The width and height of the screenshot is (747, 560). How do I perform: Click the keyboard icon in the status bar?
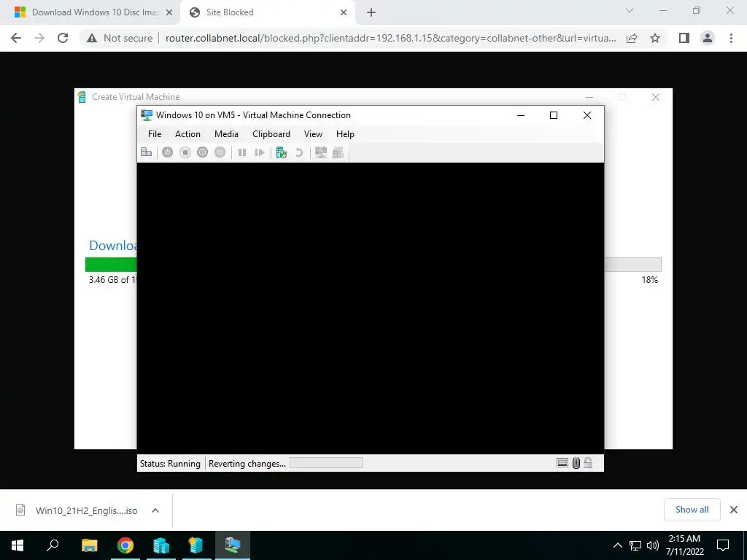[562, 463]
